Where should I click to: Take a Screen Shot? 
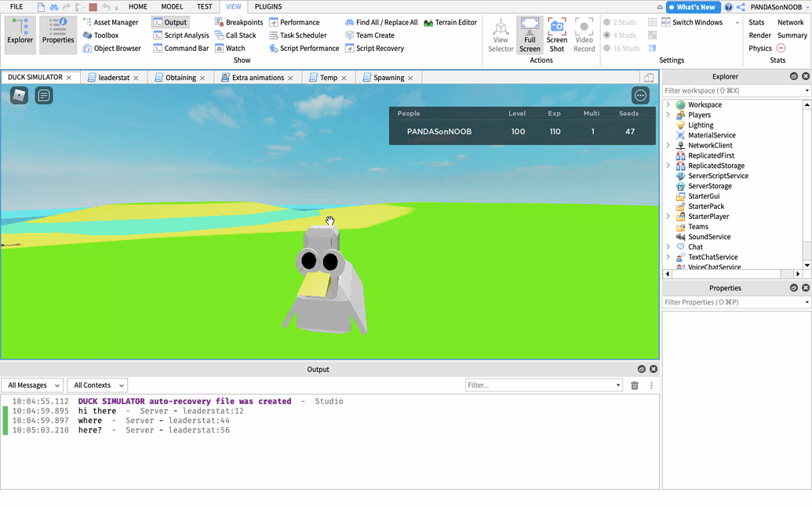coord(557,35)
